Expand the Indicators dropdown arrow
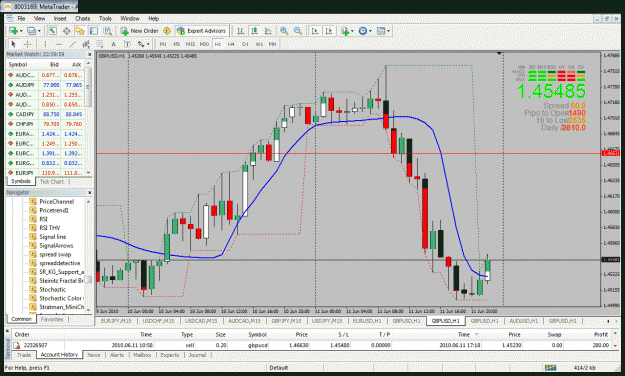 [352, 31]
